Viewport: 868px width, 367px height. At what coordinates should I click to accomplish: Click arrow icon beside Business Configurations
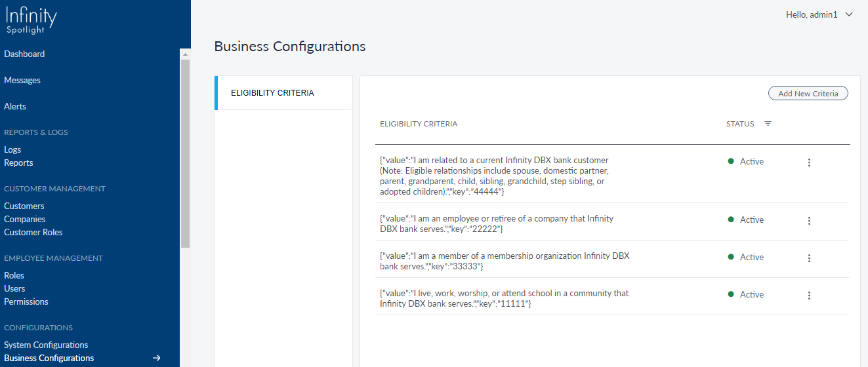(x=157, y=358)
